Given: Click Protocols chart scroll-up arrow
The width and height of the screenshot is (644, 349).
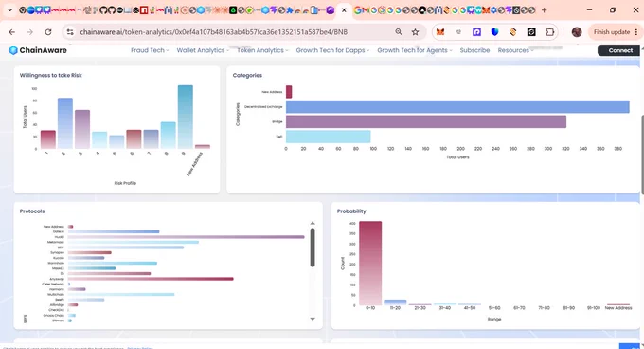Looking at the screenshot, I should 313,223.
